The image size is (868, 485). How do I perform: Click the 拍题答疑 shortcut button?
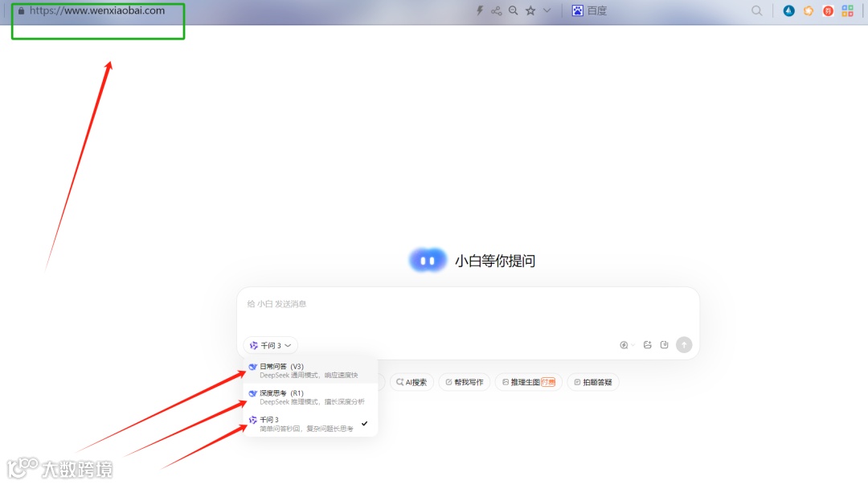click(x=593, y=382)
